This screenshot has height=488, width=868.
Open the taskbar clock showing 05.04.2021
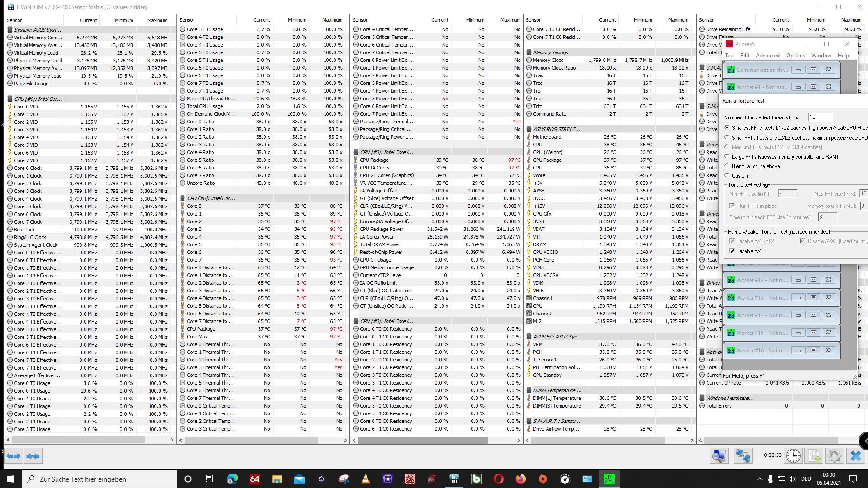[x=829, y=479]
